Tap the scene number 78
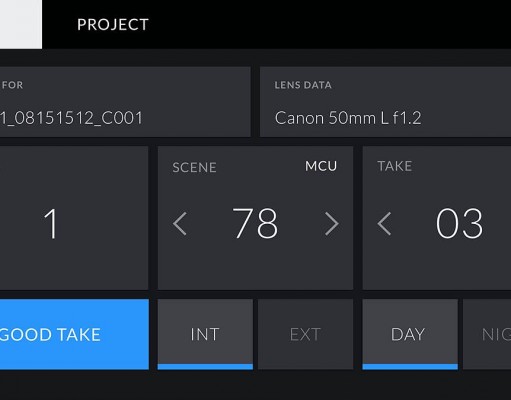511x400 pixels. pyautogui.click(x=255, y=223)
